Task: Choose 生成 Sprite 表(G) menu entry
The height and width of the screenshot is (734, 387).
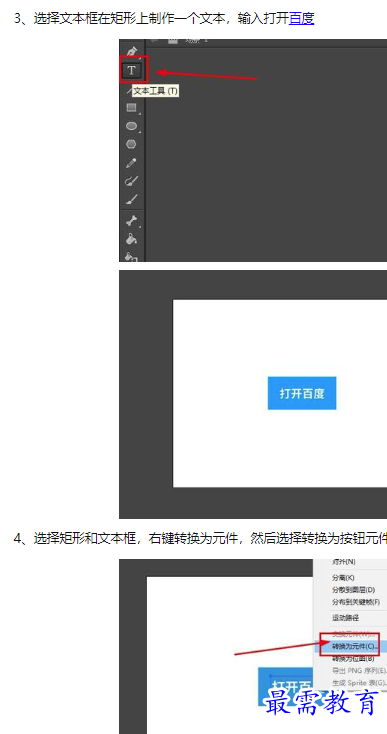Action: click(x=359, y=683)
